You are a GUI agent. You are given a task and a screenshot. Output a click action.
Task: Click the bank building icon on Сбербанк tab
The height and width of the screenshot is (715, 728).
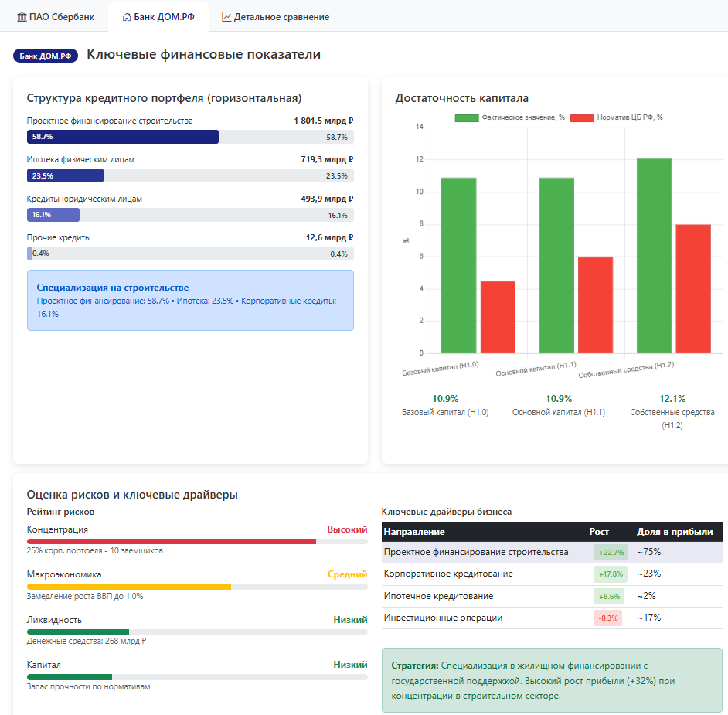coord(22,17)
